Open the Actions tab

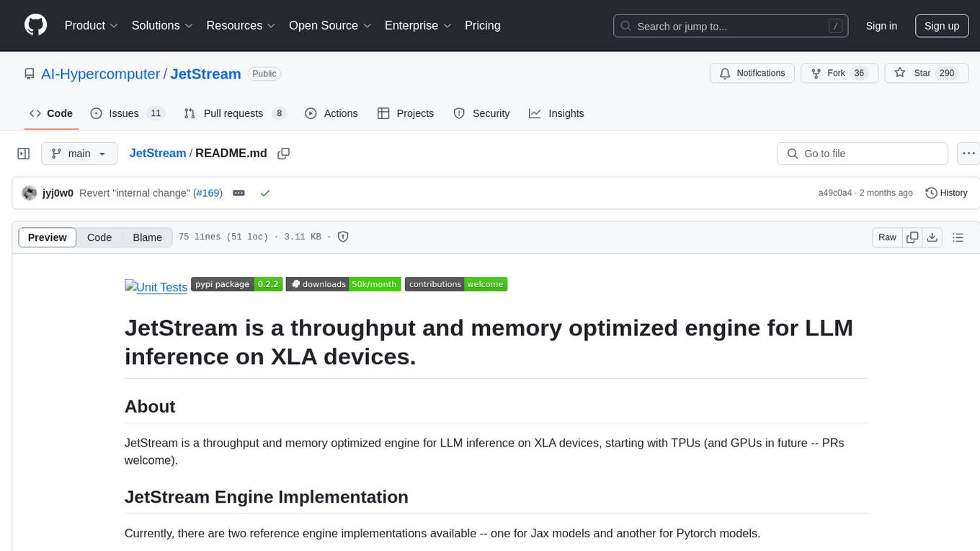[x=331, y=113]
